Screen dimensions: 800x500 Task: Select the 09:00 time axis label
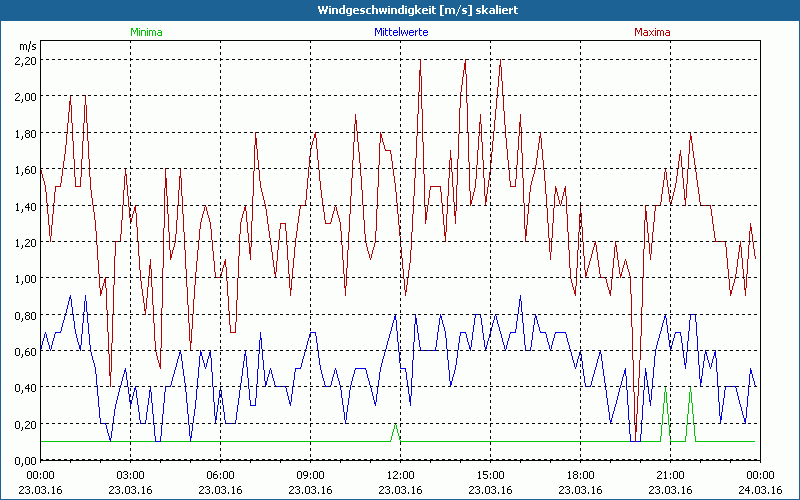311,475
